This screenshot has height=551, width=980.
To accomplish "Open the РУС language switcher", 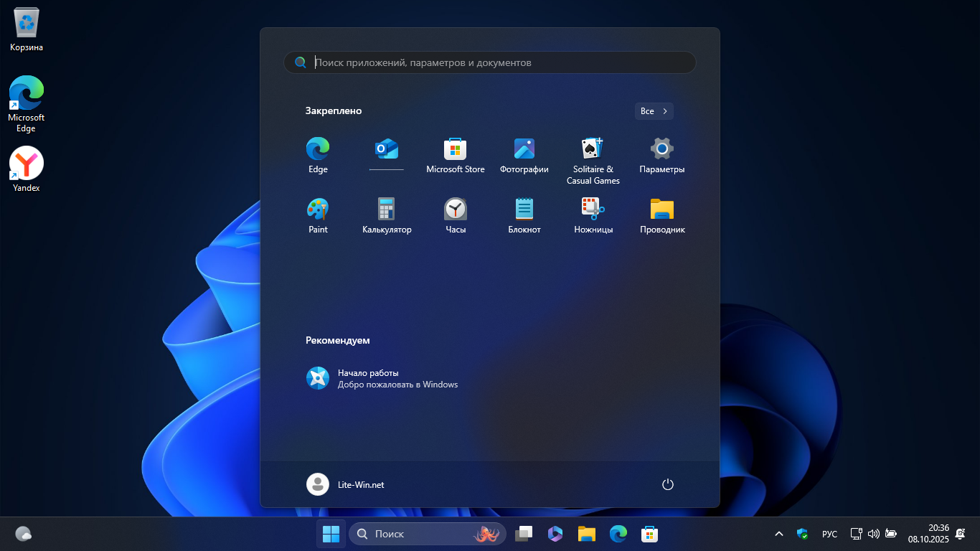I will [x=829, y=534].
